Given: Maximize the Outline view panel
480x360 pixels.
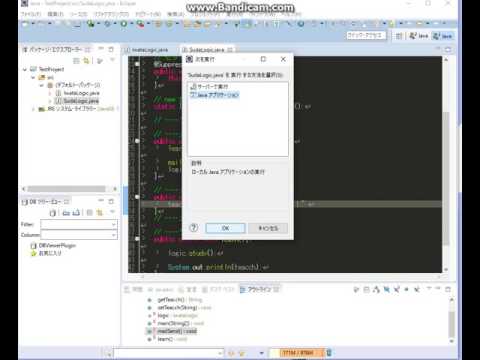Looking at the screenshot, I should click(x=448, y=289).
